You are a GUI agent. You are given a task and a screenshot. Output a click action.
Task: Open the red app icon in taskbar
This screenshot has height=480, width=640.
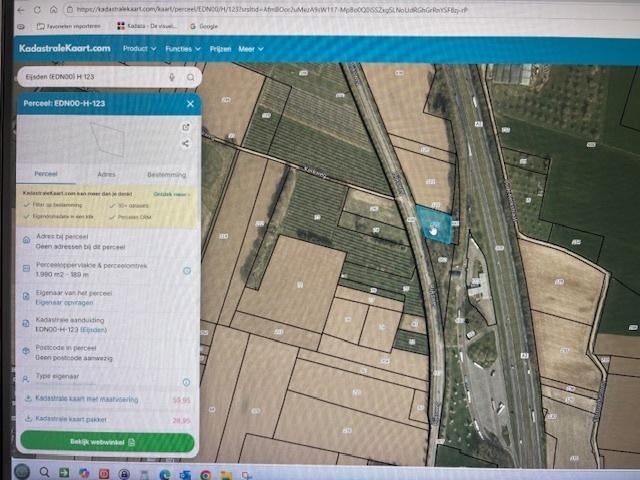(104, 474)
